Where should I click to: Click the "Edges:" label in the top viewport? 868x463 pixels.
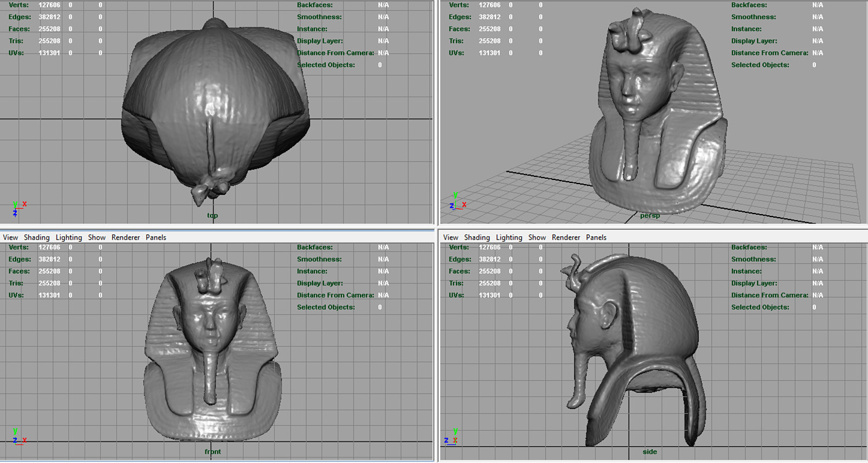point(20,17)
